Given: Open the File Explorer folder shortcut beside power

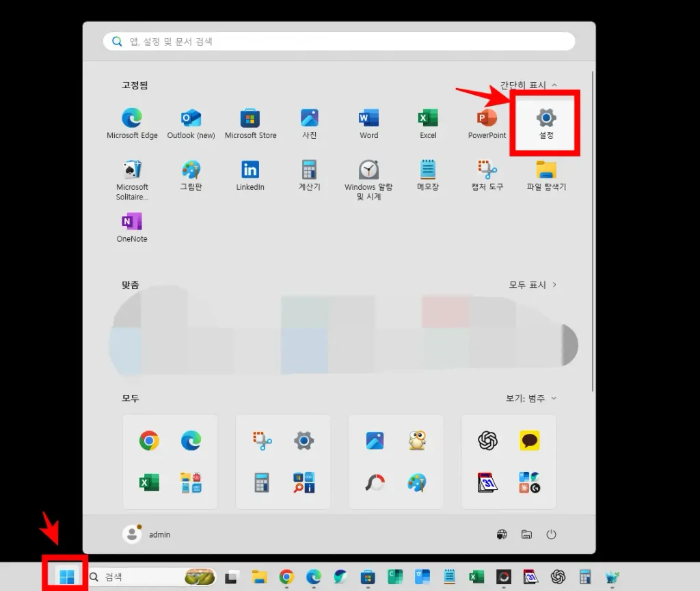Looking at the screenshot, I should (526, 534).
